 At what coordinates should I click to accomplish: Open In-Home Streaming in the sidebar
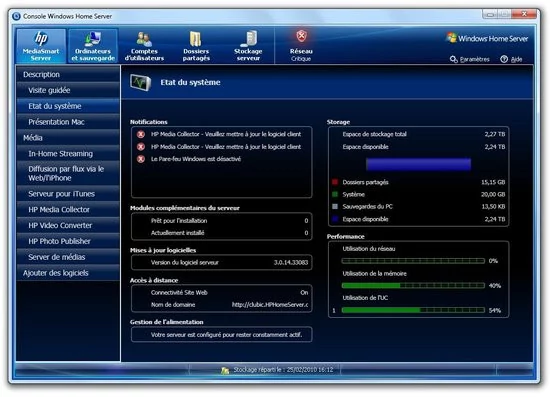pos(68,153)
